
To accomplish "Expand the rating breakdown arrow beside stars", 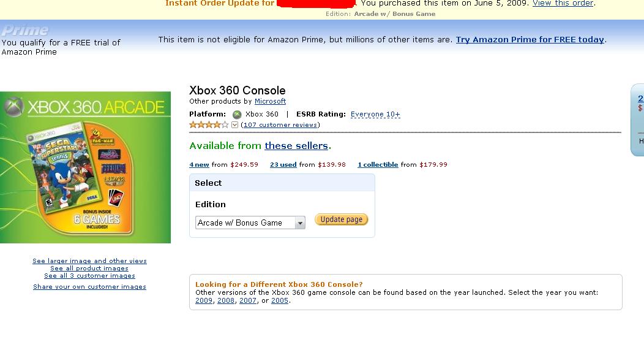I will point(234,125).
